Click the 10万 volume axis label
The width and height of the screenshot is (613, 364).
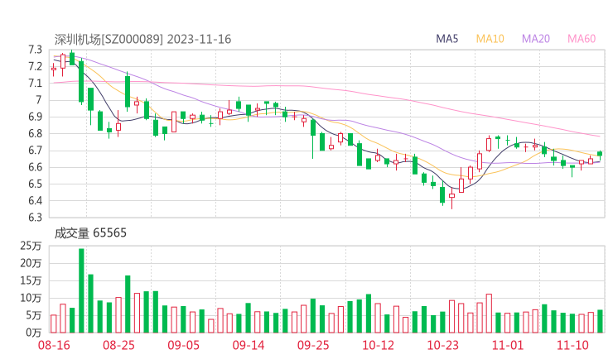click(31, 298)
